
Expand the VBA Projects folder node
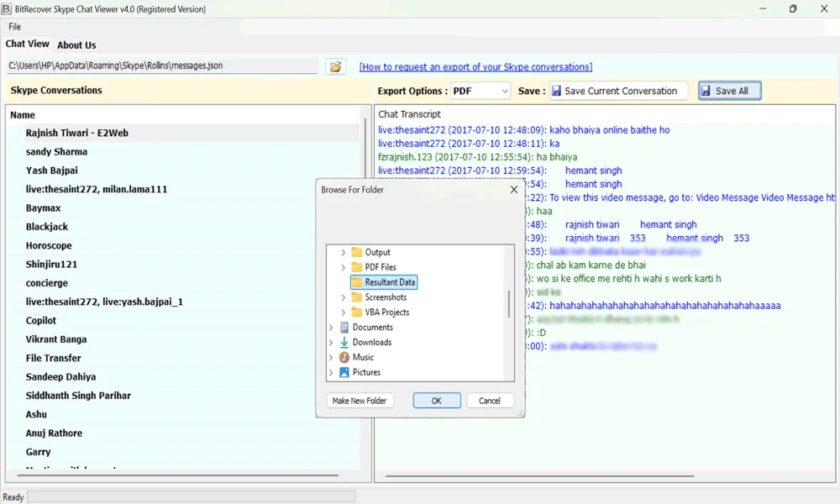click(x=343, y=312)
